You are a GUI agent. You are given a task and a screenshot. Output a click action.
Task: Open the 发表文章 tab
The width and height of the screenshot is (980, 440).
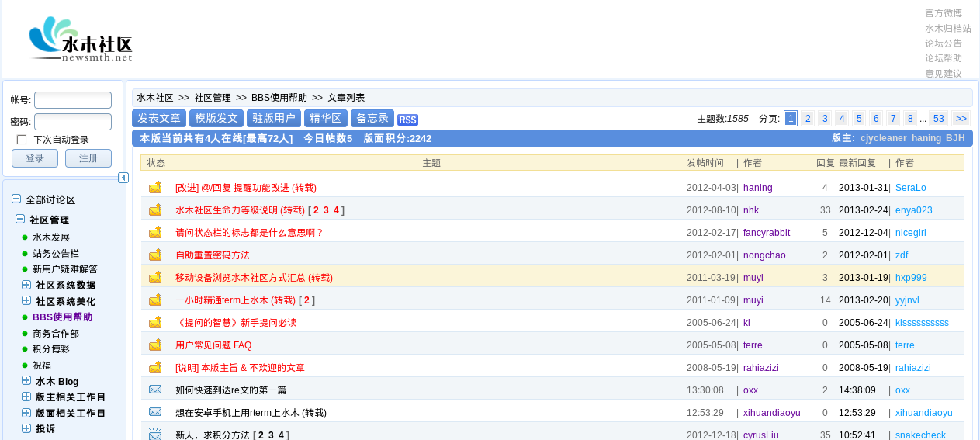tap(159, 118)
